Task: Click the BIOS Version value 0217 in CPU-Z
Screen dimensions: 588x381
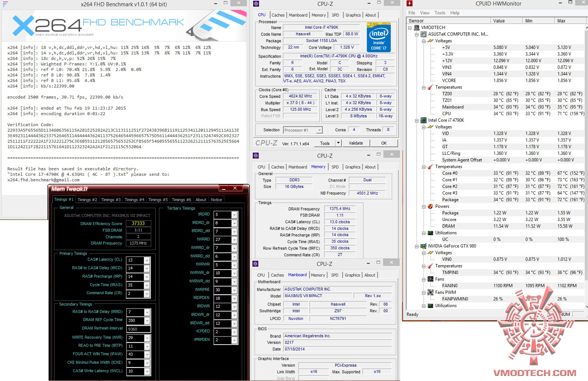Action: click(337, 342)
